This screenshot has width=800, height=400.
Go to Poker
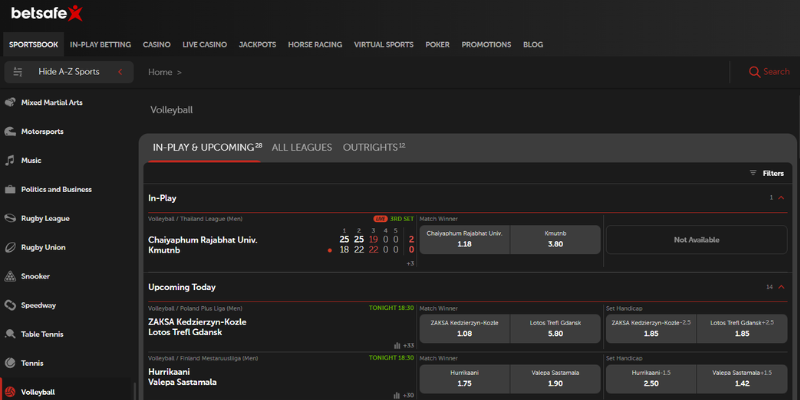tap(438, 44)
